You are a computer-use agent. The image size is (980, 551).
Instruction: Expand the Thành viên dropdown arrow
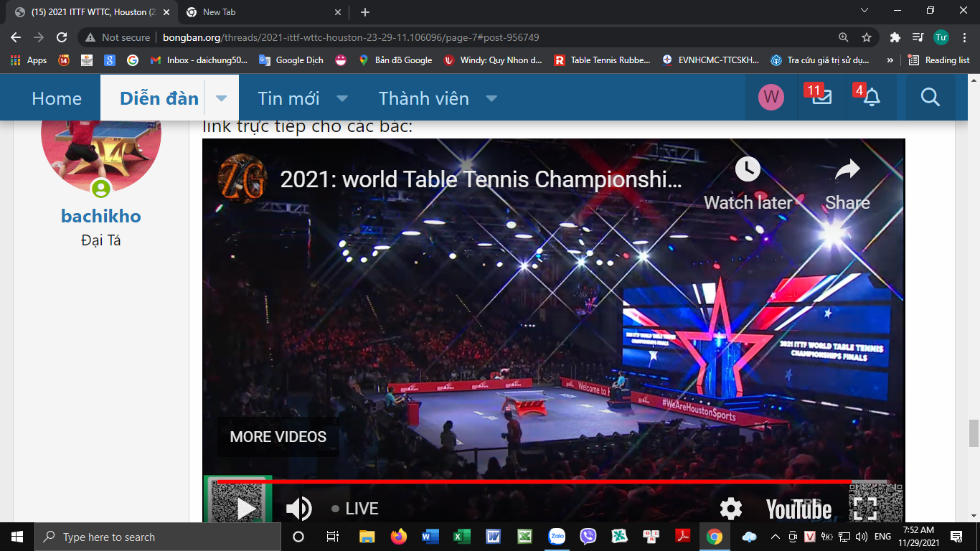[x=491, y=98]
